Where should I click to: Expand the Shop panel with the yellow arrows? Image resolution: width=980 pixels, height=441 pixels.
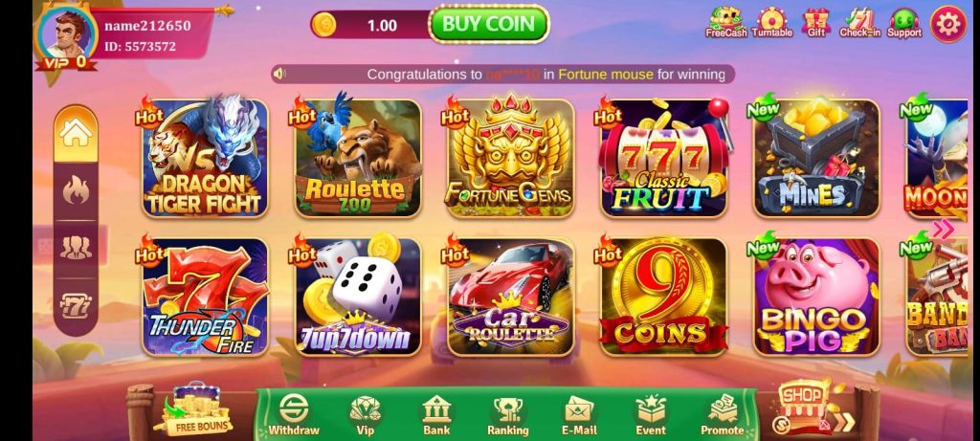[844, 422]
